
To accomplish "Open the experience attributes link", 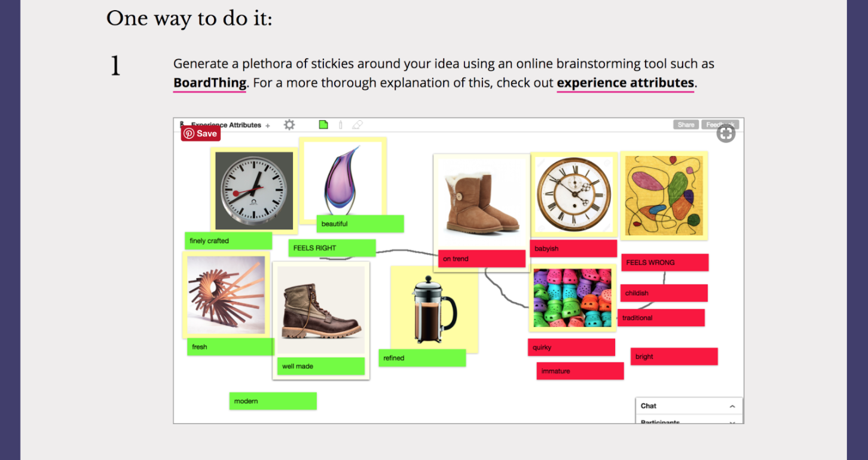I will (x=625, y=83).
